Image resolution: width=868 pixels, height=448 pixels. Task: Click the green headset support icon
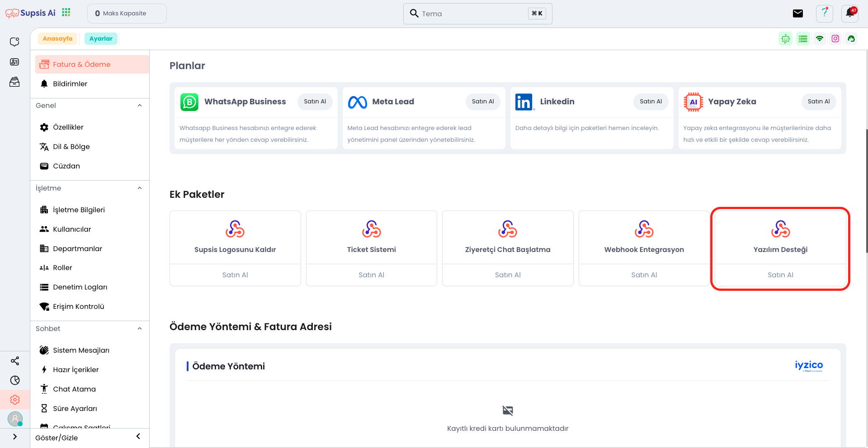(x=851, y=39)
